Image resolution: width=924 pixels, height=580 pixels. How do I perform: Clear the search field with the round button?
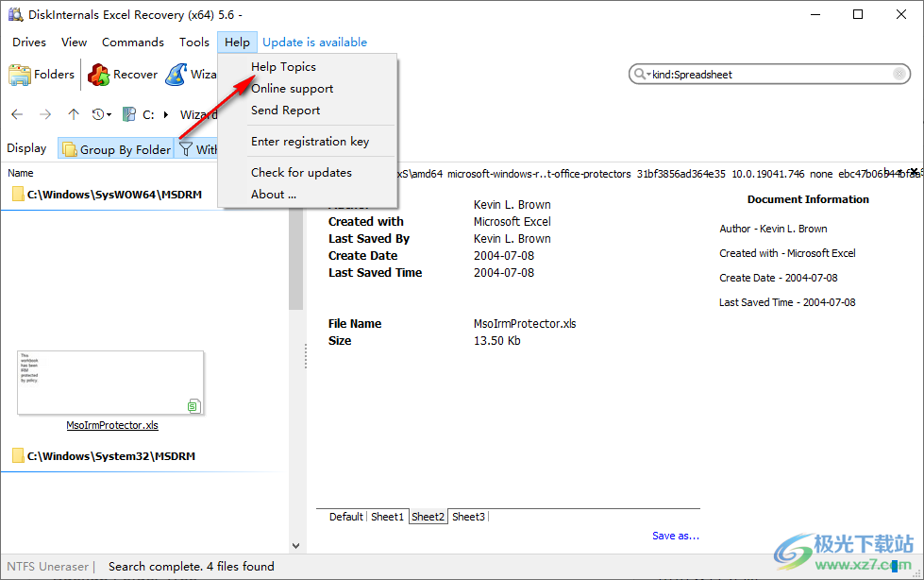899,74
